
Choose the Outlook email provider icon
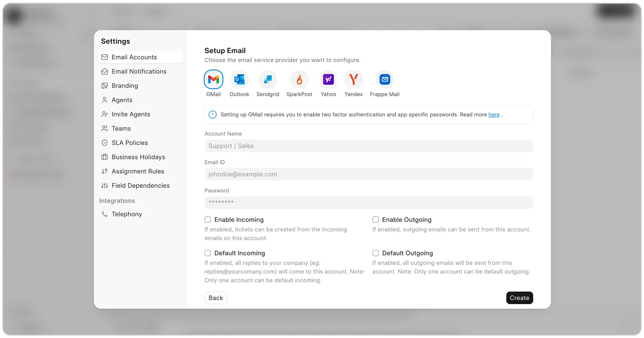click(239, 79)
